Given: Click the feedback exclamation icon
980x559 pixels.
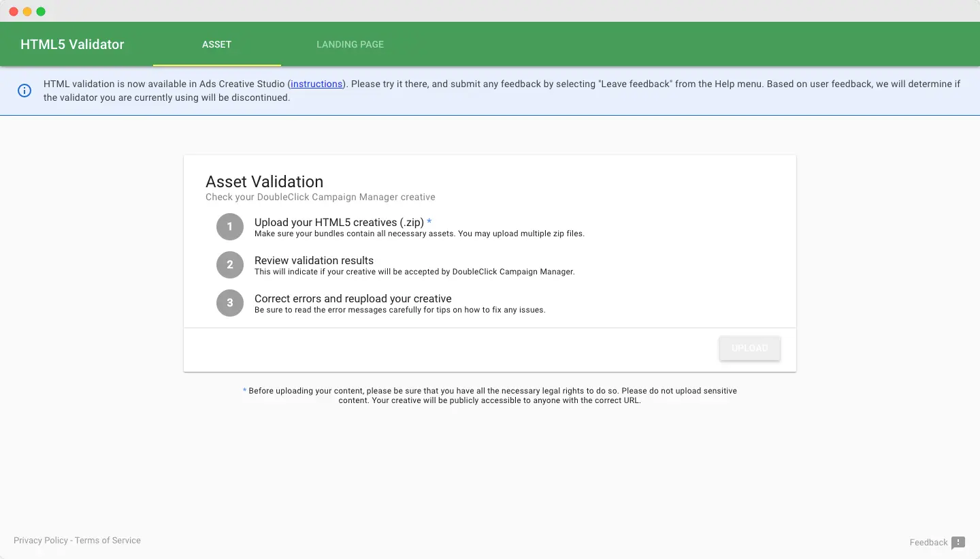Looking at the screenshot, I should pos(959,543).
